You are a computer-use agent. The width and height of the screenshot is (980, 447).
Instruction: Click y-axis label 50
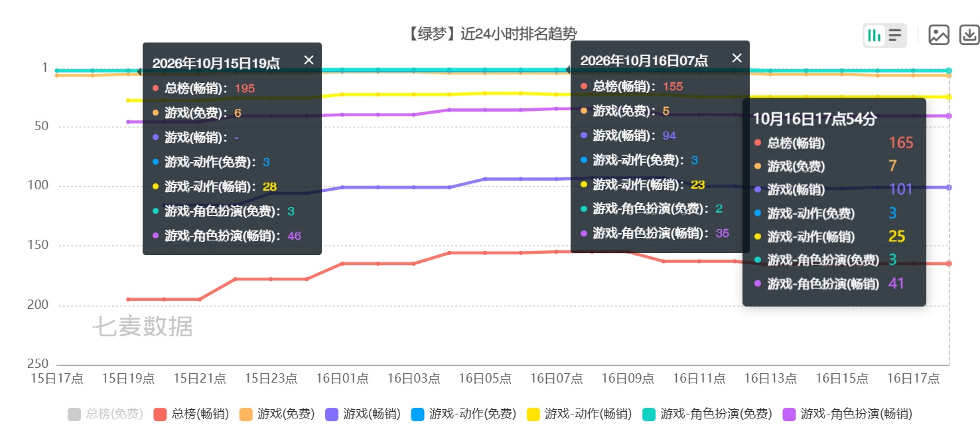(x=41, y=126)
